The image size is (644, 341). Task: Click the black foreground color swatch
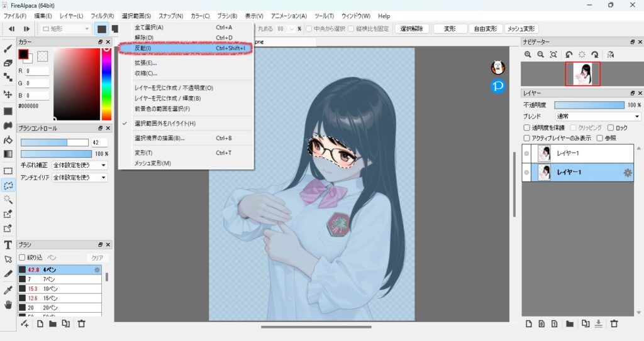(23, 54)
